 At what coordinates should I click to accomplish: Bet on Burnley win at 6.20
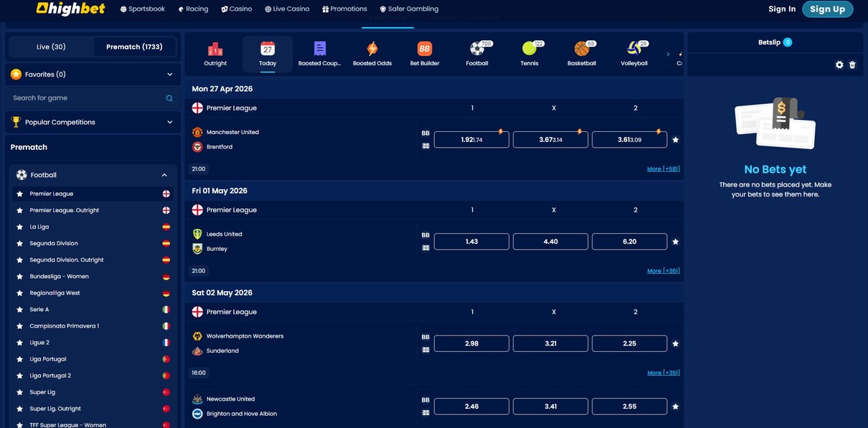tap(629, 242)
